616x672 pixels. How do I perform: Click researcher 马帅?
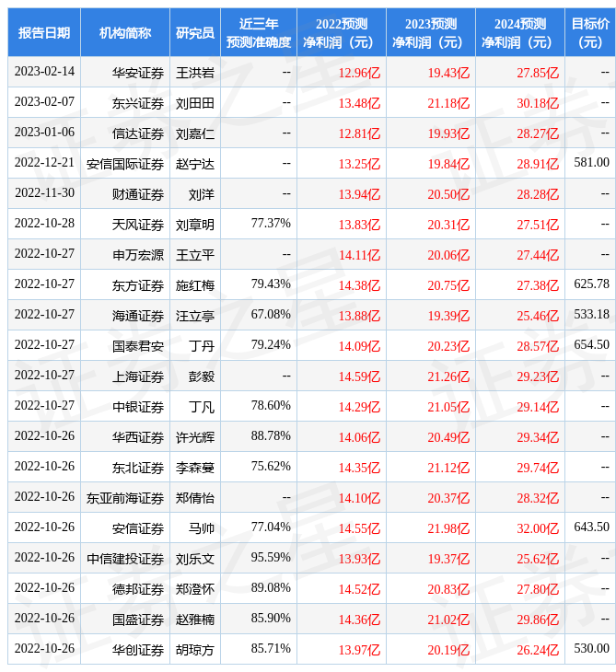(202, 529)
